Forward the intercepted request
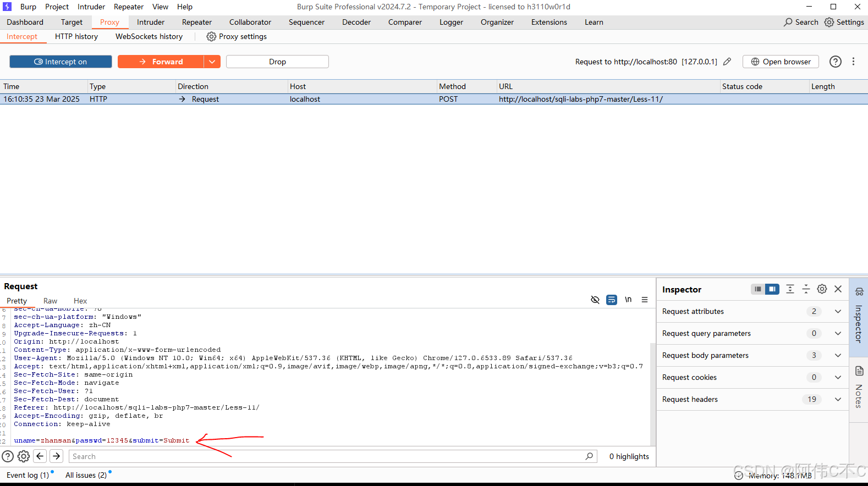Viewport: 868px width, 486px height. [161, 62]
